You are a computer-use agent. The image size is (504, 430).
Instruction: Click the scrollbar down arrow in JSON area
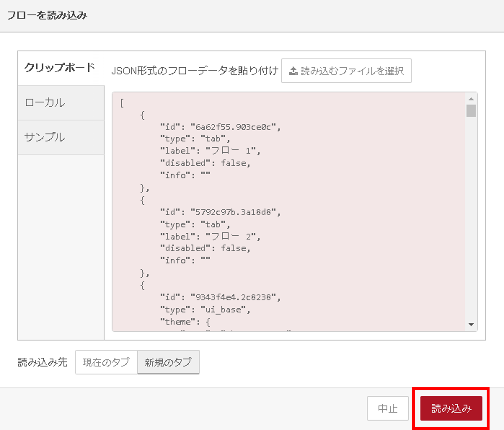tap(471, 324)
